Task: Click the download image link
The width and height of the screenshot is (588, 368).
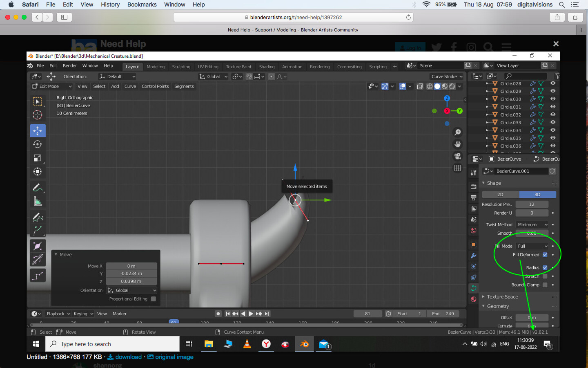Action: pyautogui.click(x=125, y=357)
